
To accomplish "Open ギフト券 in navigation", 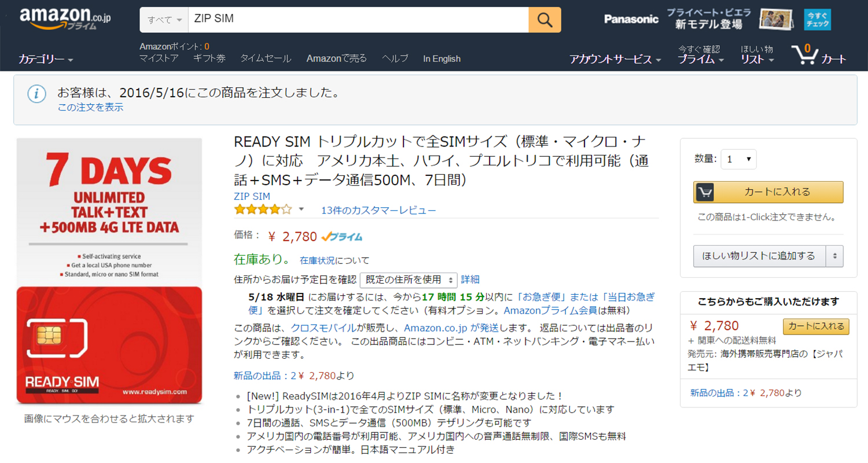I will pyautogui.click(x=209, y=58).
